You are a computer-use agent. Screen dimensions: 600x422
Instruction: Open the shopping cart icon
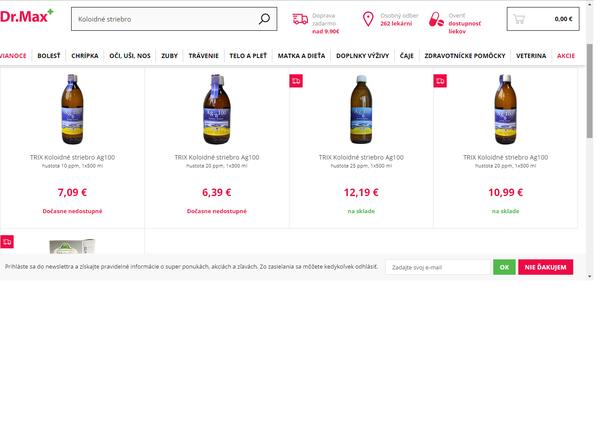pyautogui.click(x=518, y=18)
